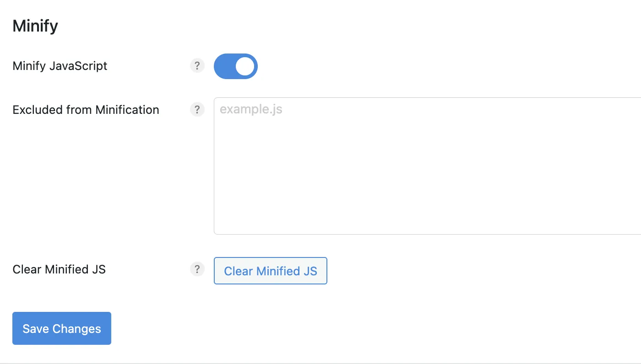Screen dimensions: 641x364
Task: Focus the Excluded from Minification text area
Action: tap(427, 166)
